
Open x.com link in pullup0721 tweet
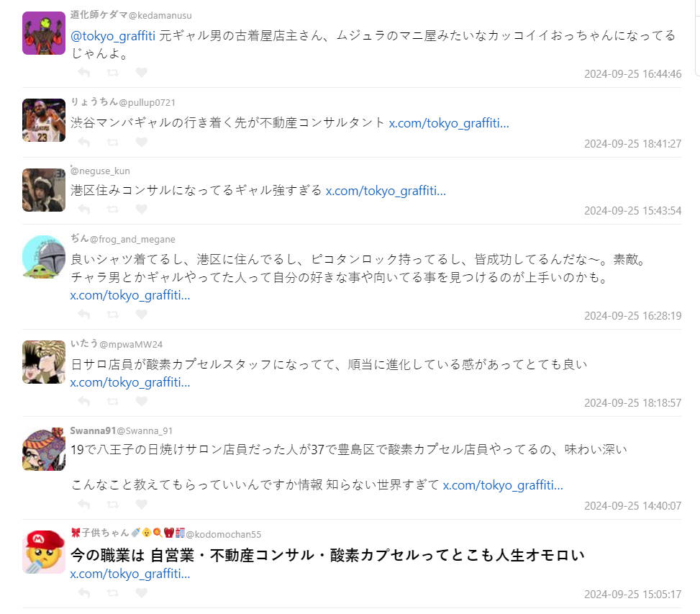[449, 123]
